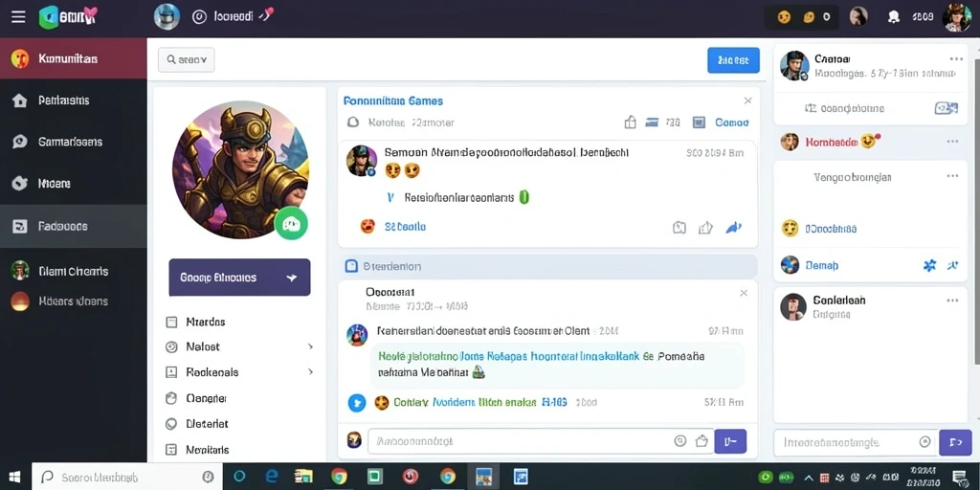
Task: Open the first post author's avatar
Action: pyautogui.click(x=361, y=161)
